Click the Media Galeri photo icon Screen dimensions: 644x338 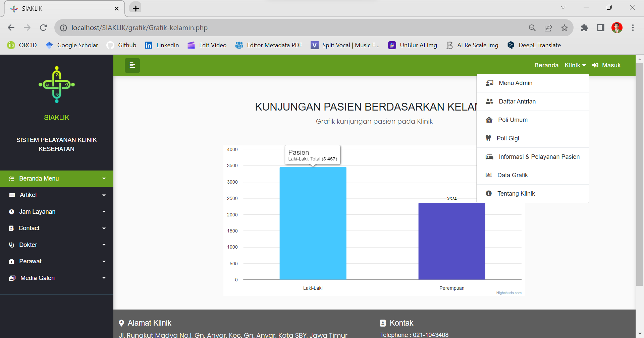pos(12,278)
